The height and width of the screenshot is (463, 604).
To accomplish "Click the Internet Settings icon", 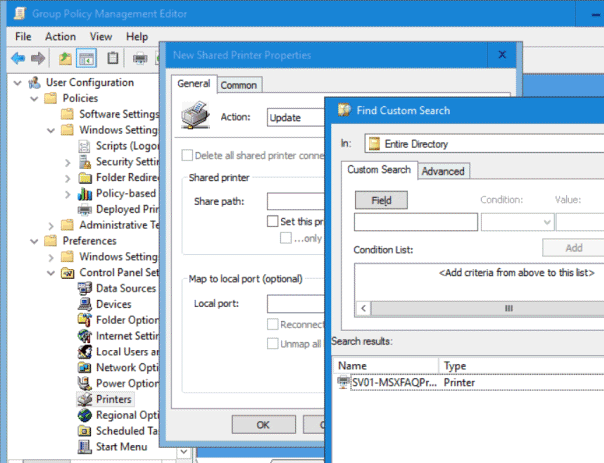I will click(84, 336).
